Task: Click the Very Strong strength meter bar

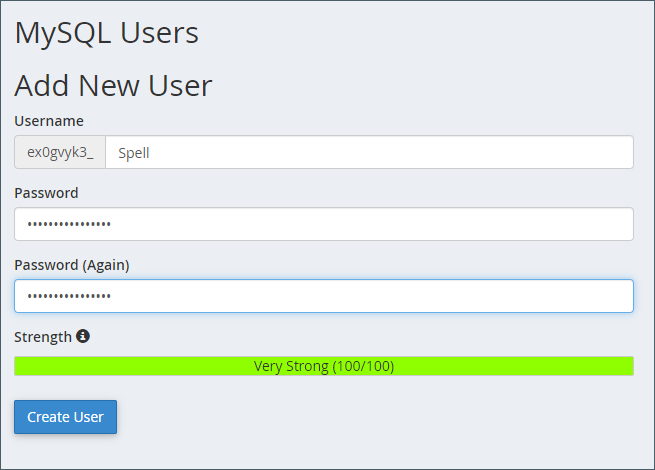Action: [324, 366]
